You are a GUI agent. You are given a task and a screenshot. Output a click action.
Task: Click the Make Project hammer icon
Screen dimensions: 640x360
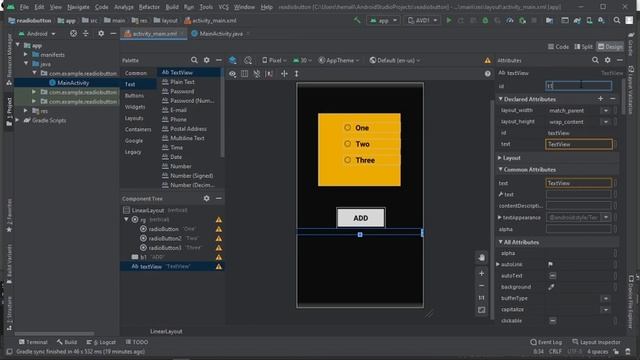pyautogui.click(x=357, y=20)
